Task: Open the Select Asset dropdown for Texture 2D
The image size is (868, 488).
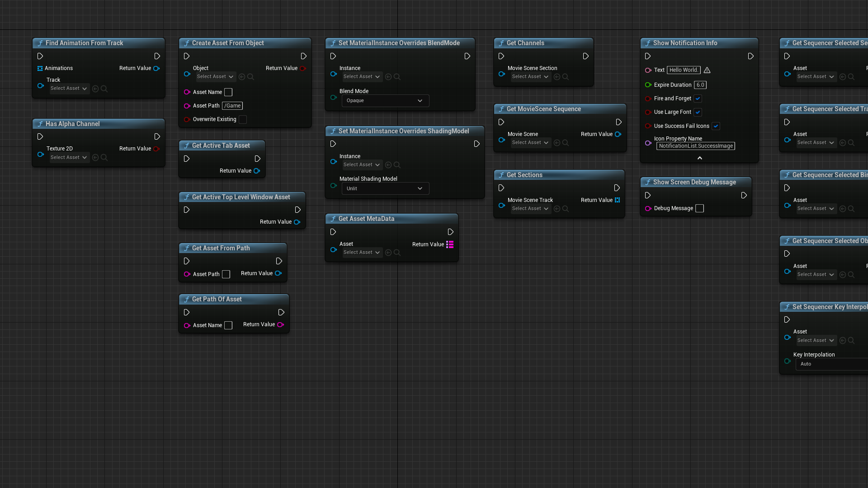Action: click(x=69, y=158)
